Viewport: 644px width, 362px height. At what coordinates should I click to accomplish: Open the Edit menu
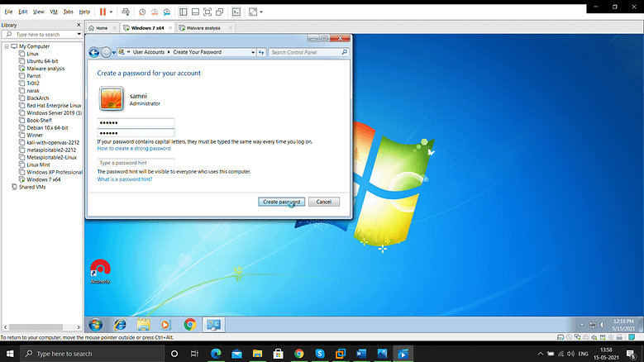22,12
